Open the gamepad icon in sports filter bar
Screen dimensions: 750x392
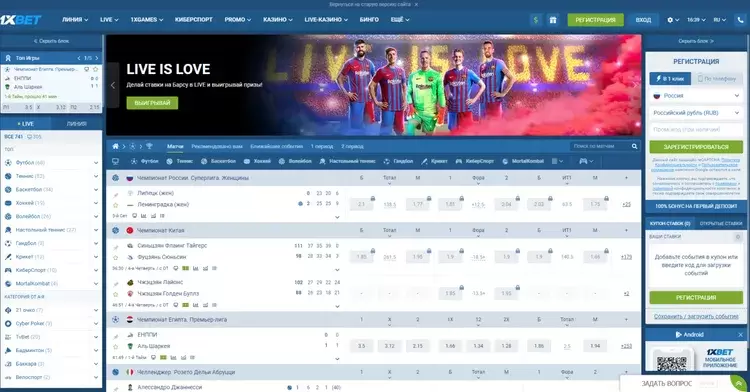pos(583,162)
